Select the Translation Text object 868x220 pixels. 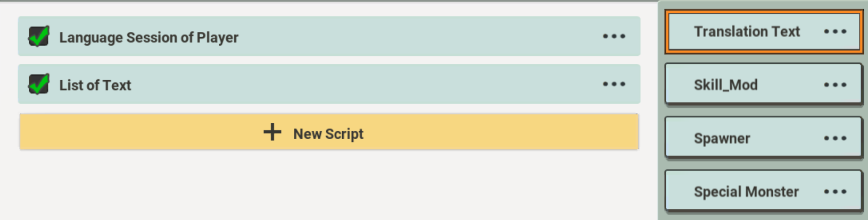746,32
